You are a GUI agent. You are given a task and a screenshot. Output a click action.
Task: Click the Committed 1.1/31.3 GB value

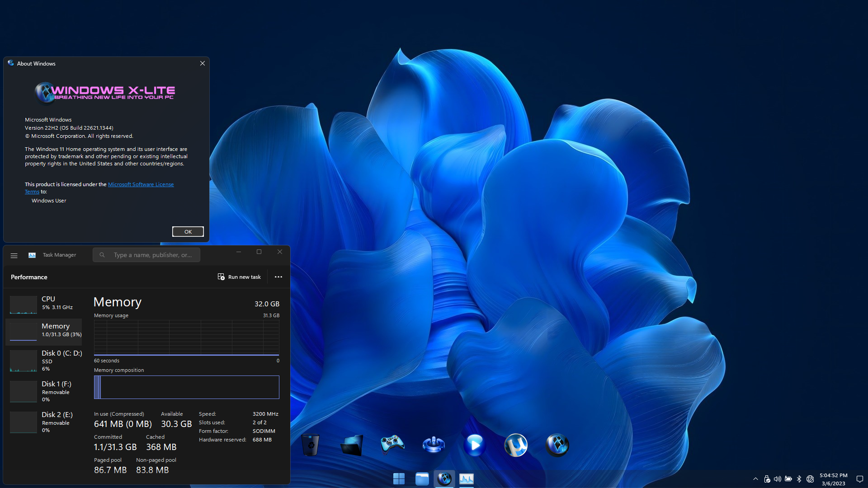pos(115,447)
